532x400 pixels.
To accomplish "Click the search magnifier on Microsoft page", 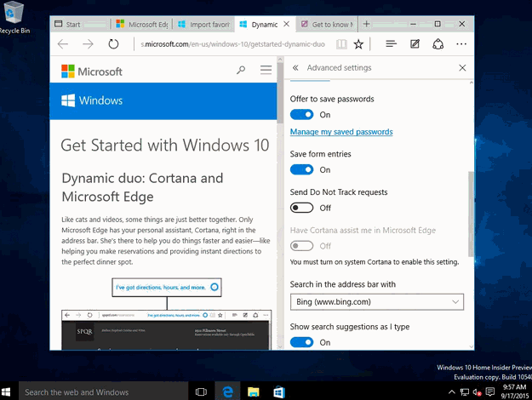I will (241, 70).
